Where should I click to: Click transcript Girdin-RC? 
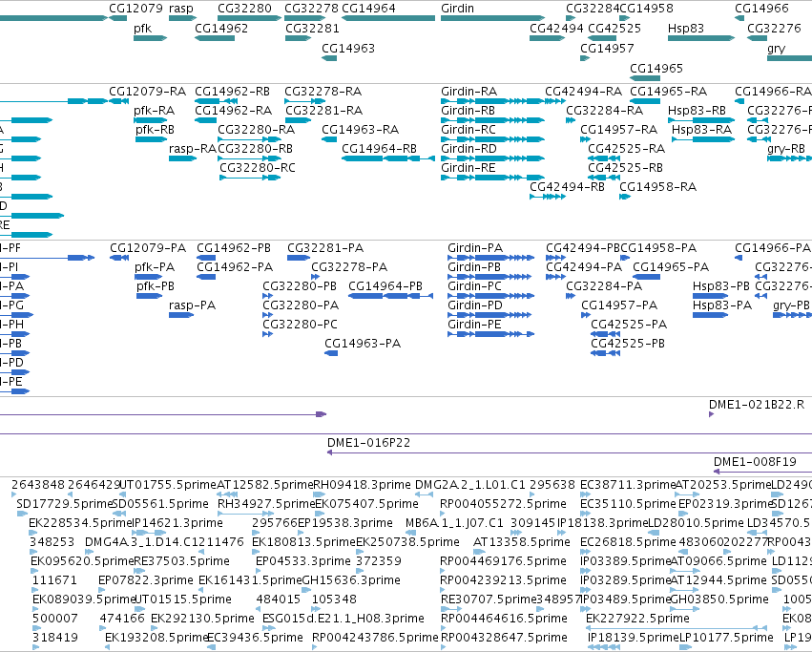(492, 139)
